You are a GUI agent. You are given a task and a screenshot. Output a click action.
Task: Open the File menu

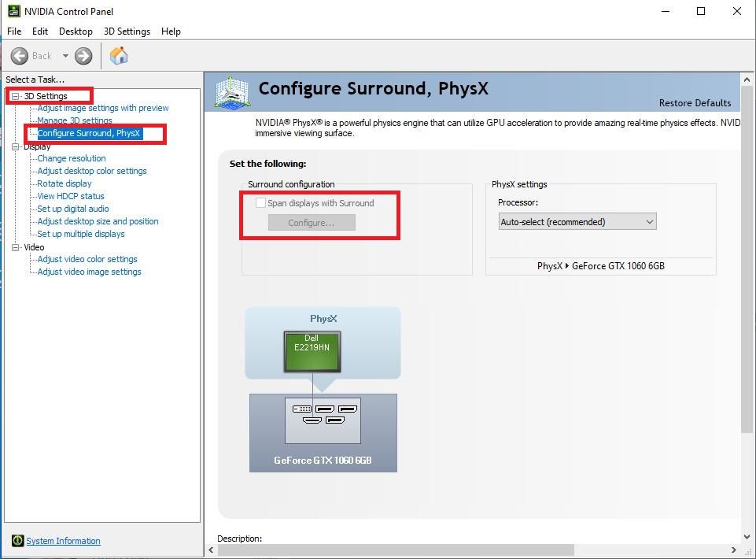click(14, 31)
